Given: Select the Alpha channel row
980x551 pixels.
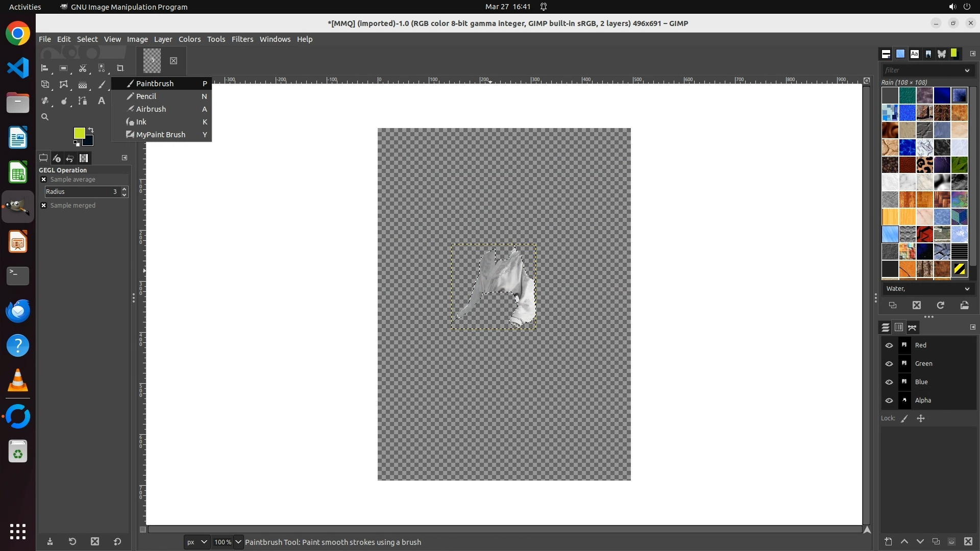Looking at the screenshot, I should pos(923,400).
